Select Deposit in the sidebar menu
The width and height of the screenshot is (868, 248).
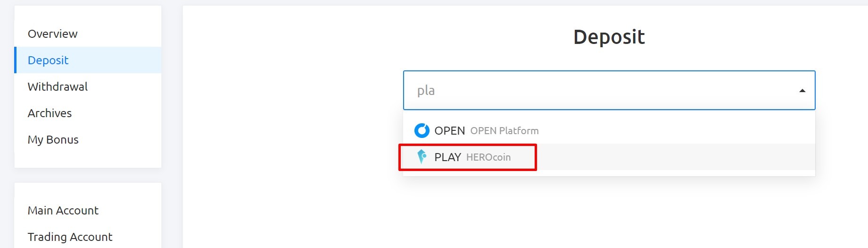pyautogui.click(x=88, y=60)
